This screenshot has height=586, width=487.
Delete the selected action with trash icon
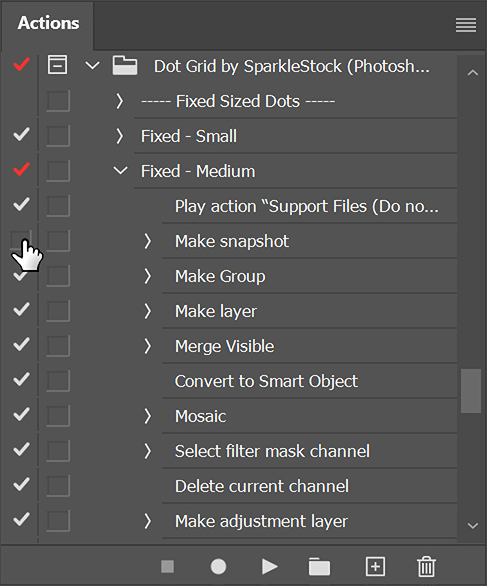click(426, 567)
